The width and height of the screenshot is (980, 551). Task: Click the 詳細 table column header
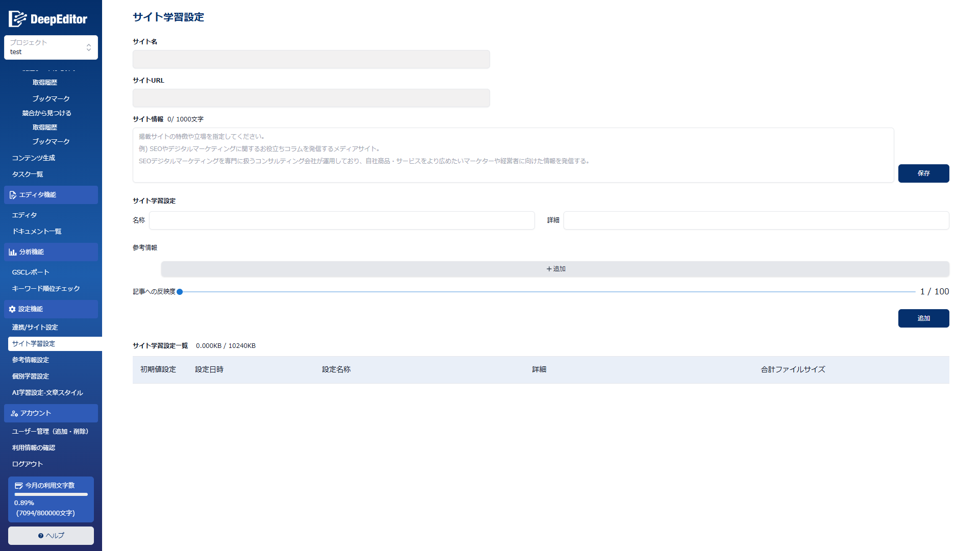point(539,369)
